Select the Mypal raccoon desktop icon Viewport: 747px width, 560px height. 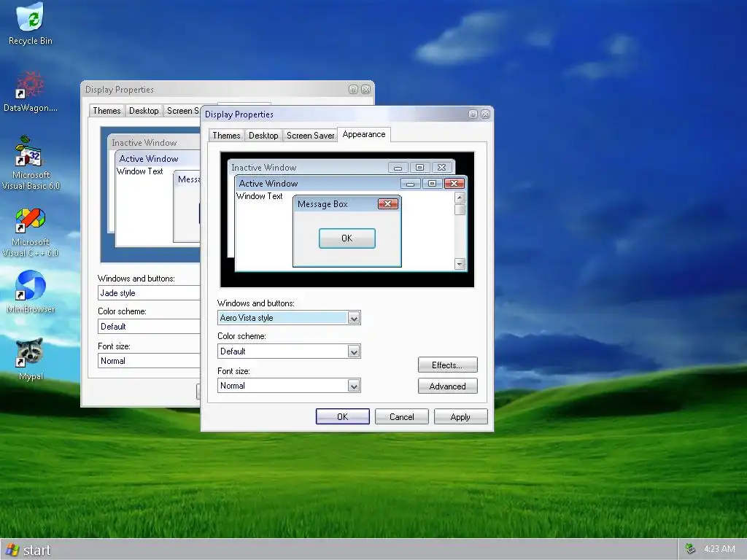click(30, 359)
